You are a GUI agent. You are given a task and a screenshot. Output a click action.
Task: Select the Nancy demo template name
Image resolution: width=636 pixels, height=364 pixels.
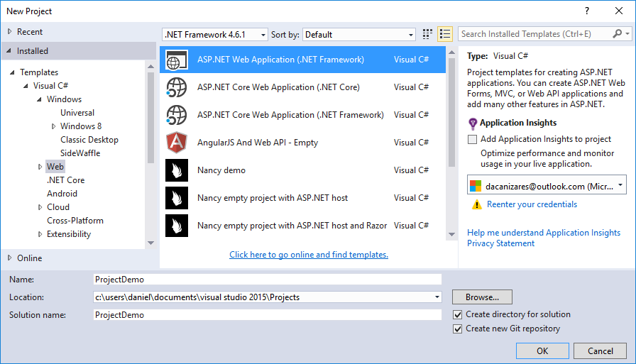[x=221, y=170]
